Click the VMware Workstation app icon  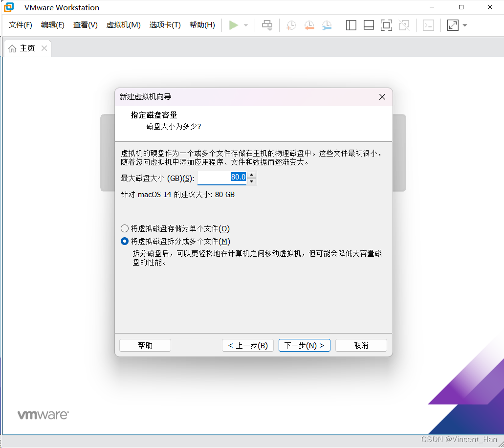[9, 7]
